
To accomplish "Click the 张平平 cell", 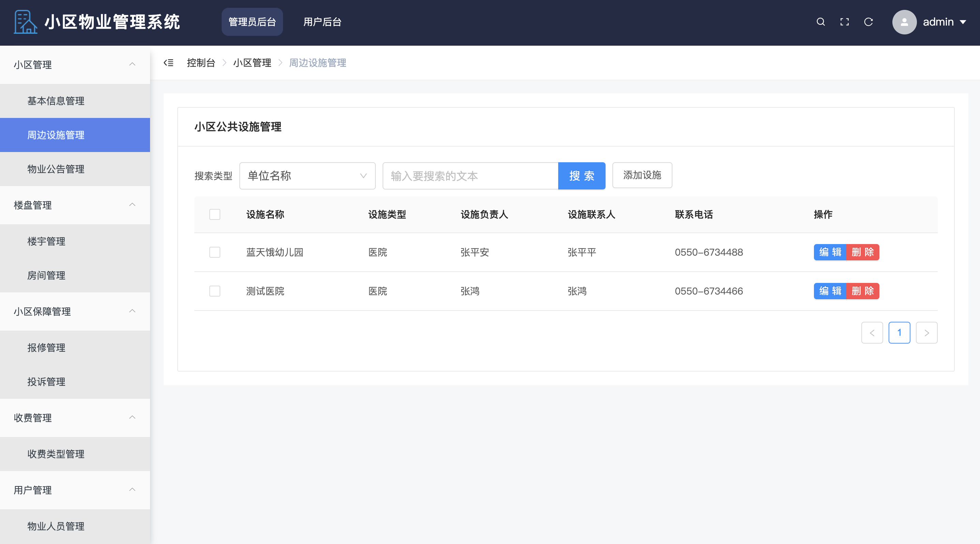I will pos(582,252).
